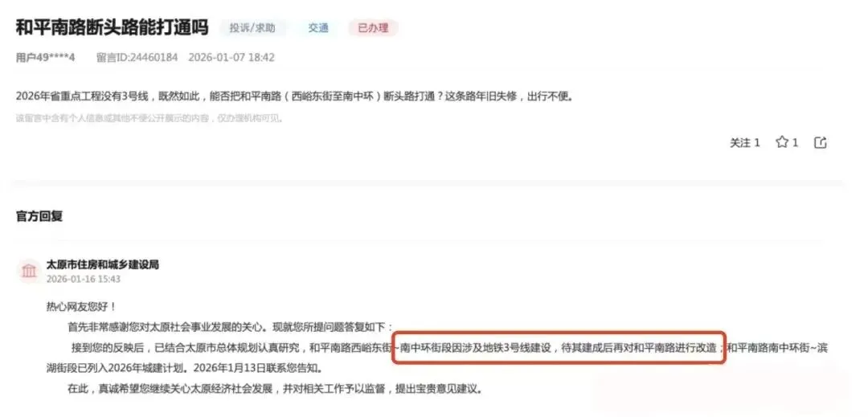Image resolution: width=868 pixels, height=417 pixels.
Task: Click the closing paragraph starting 在此，真诚希望
Action: tap(275, 388)
